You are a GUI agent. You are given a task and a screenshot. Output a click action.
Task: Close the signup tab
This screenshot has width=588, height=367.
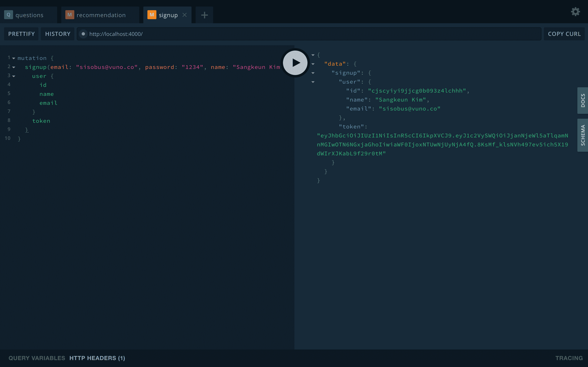(185, 15)
